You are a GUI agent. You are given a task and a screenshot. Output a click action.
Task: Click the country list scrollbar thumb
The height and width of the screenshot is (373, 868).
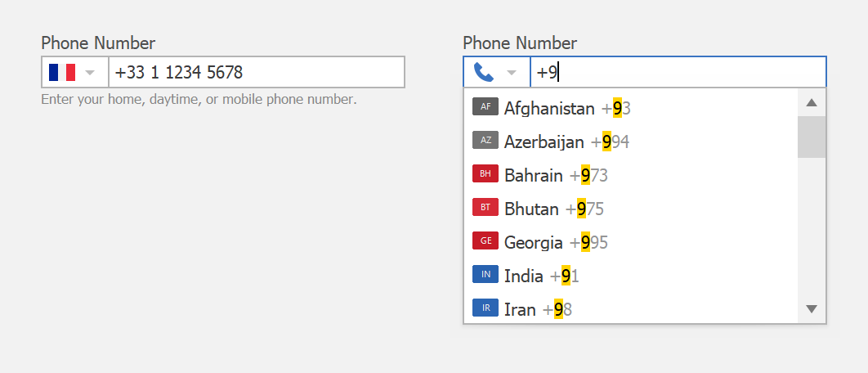(812, 137)
